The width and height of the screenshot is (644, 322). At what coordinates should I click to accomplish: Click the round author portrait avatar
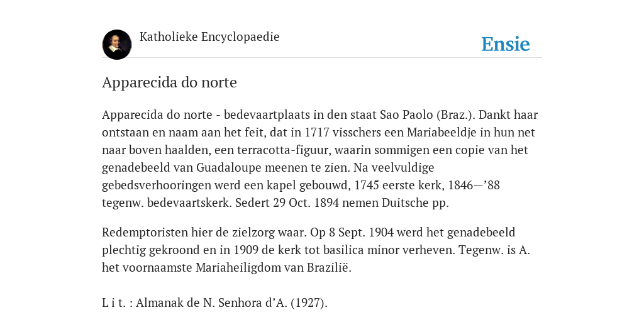(x=117, y=45)
